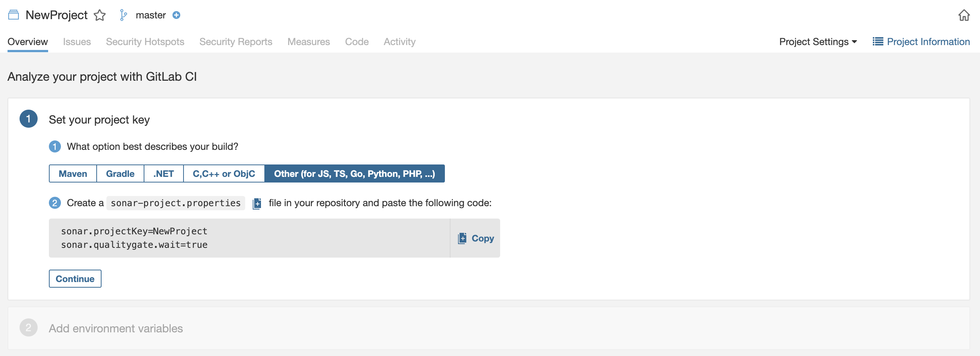This screenshot has height=356, width=980.
Task: Choose the .NET build option
Action: 163,173
